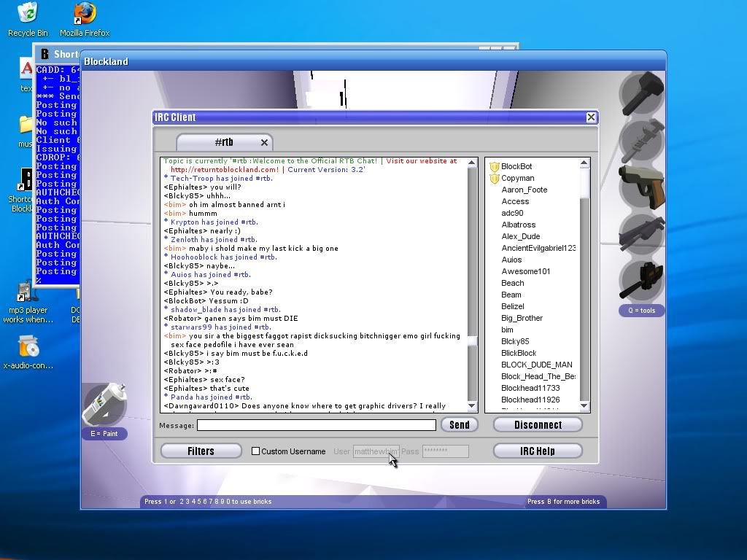Select BLOCK_DUDE_MAN in the user list
The width and height of the screenshot is (747, 560).
pyautogui.click(x=536, y=365)
